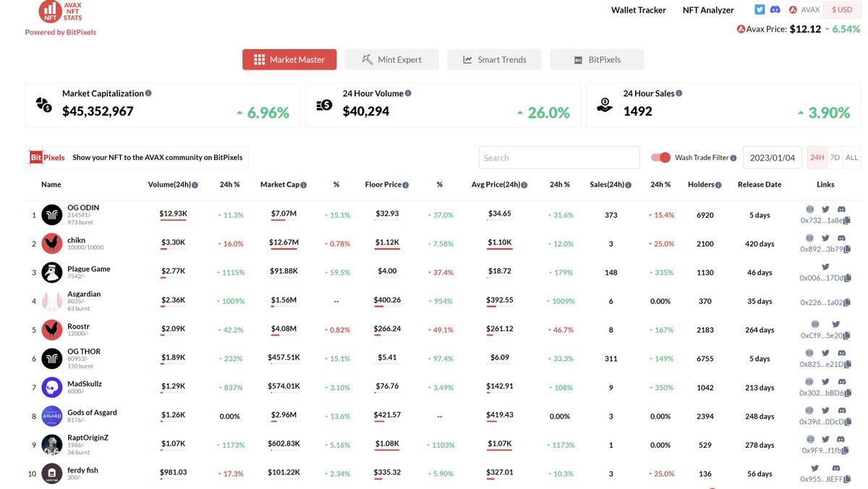Open the Plague Game collection name
868x489 pixels.
(x=89, y=269)
